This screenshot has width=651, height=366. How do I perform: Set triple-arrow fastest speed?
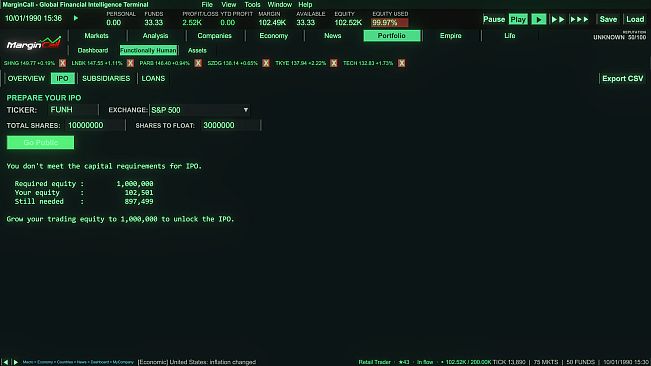tap(580, 19)
